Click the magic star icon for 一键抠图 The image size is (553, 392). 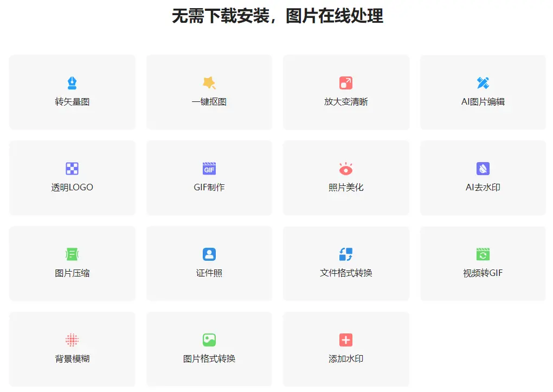pyautogui.click(x=209, y=82)
